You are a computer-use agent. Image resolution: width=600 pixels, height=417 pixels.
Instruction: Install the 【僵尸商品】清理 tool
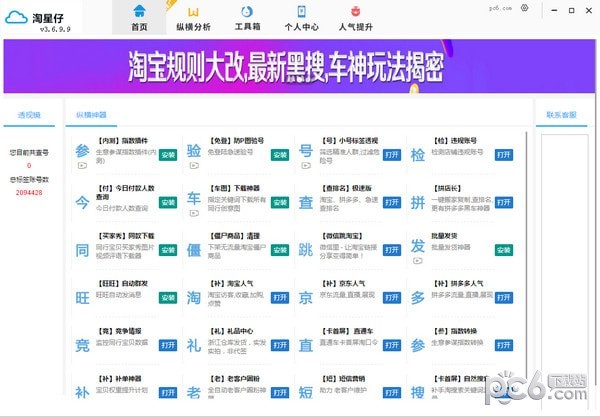coord(280,250)
